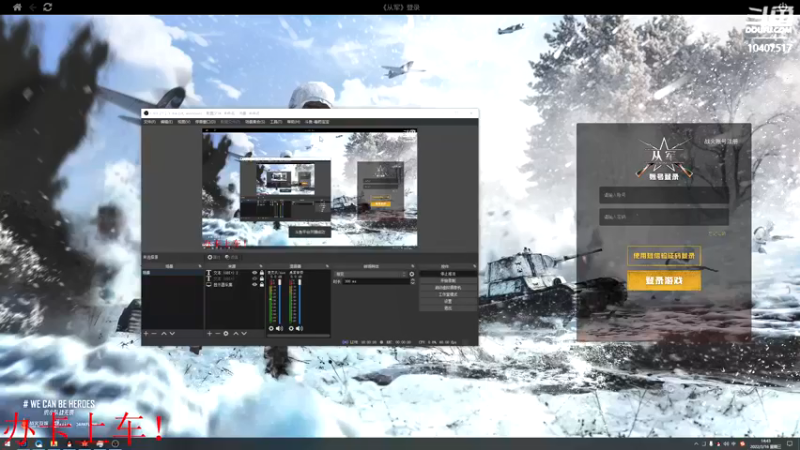Open the Mic/Aux audio settings gear
The width and height of the screenshot is (800, 450).
pyautogui.click(x=271, y=329)
